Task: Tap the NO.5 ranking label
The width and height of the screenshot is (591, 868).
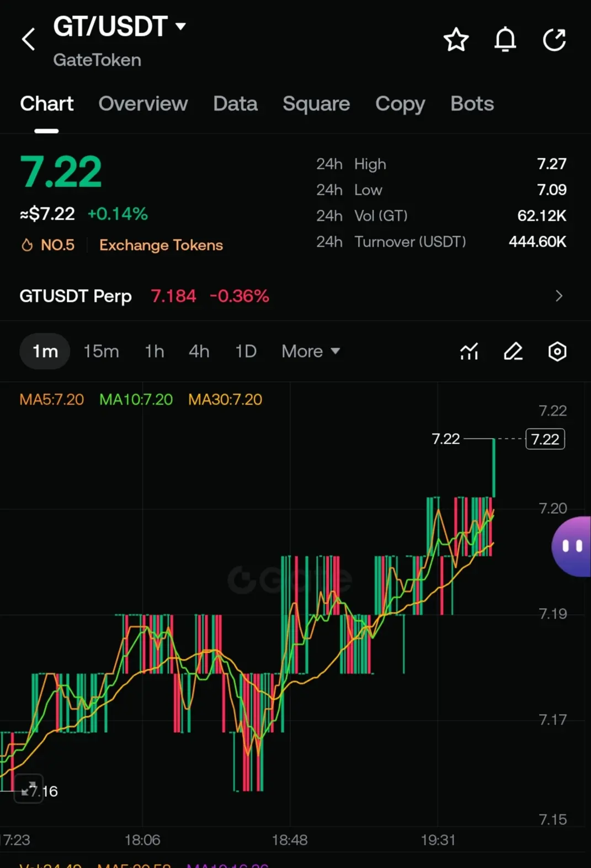Action: point(57,245)
